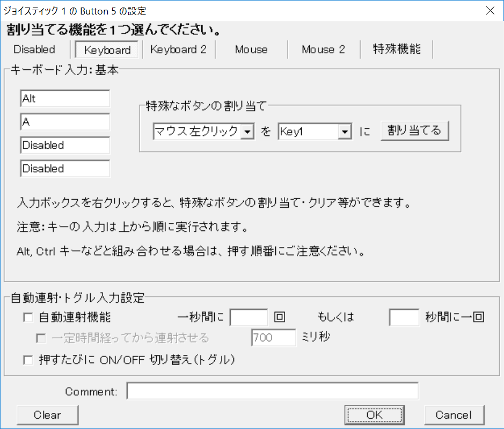The width and height of the screenshot is (504, 429).
Task: Switch to the Keyboard 2 tab
Action: click(x=178, y=49)
